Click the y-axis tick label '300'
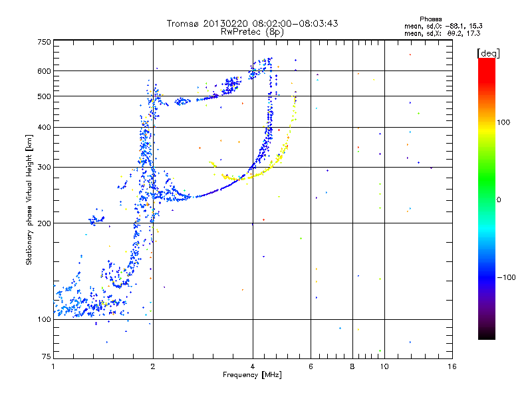Image resolution: width=532 pixels, height=399 pixels. click(x=44, y=167)
